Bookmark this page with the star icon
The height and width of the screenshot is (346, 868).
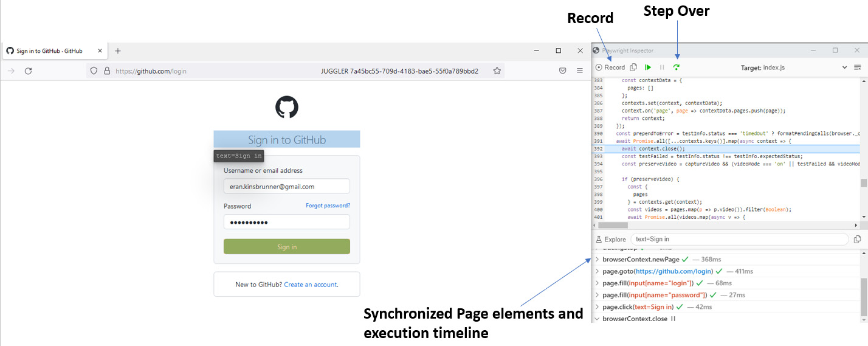pos(497,71)
